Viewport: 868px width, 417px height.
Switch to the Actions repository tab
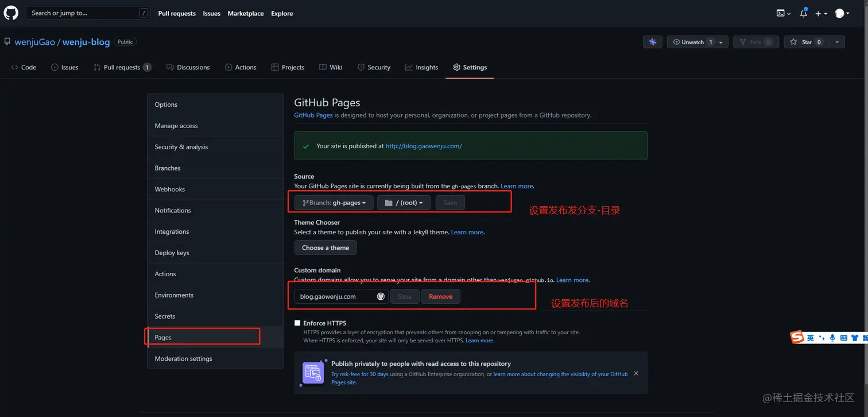tap(241, 67)
